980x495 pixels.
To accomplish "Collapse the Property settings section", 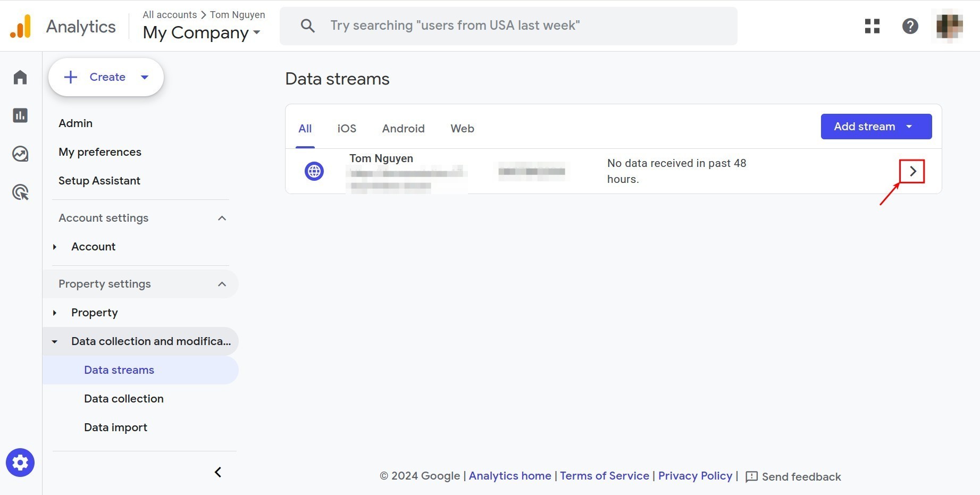I will click(222, 284).
